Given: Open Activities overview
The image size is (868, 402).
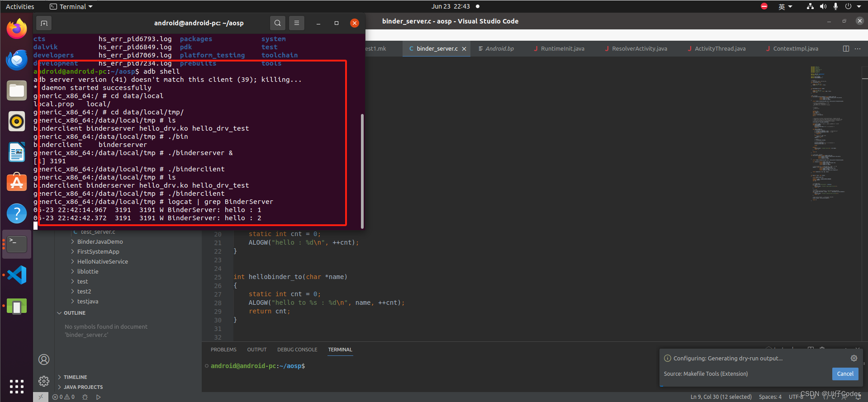Looking at the screenshot, I should 20,6.
